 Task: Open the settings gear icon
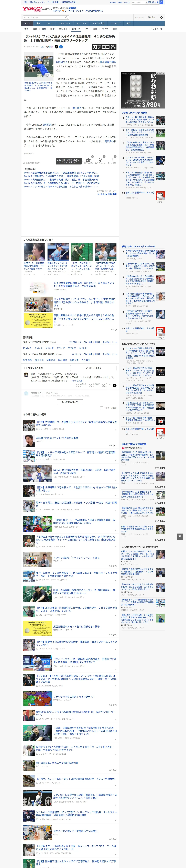coord(161,17)
